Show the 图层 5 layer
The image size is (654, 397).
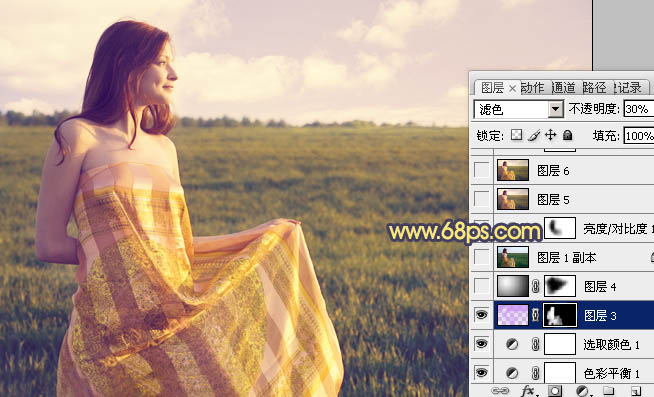[x=481, y=199]
